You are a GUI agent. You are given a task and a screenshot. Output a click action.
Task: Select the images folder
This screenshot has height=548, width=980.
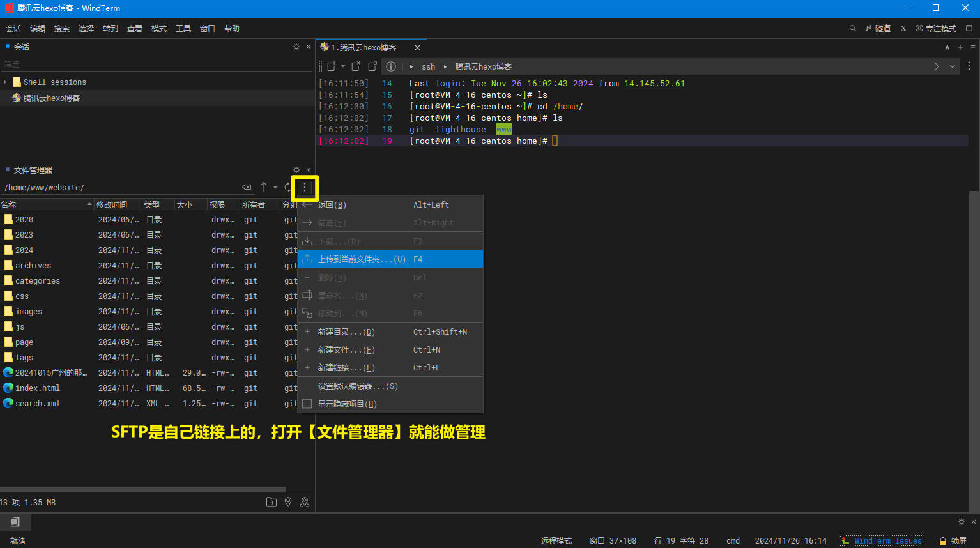coord(29,312)
